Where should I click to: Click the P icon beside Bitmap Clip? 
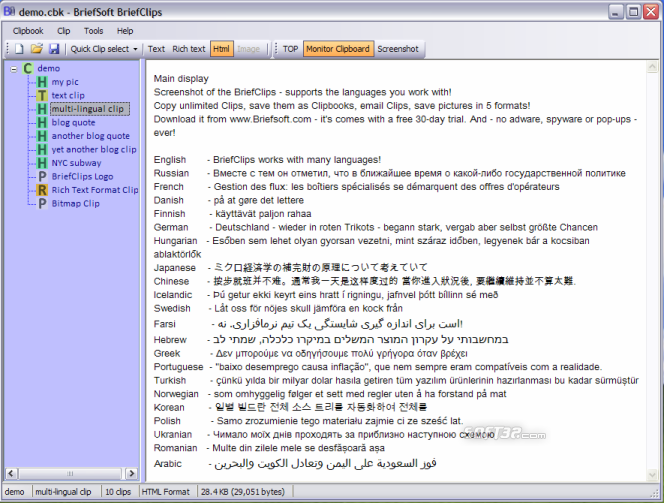pyautogui.click(x=42, y=204)
